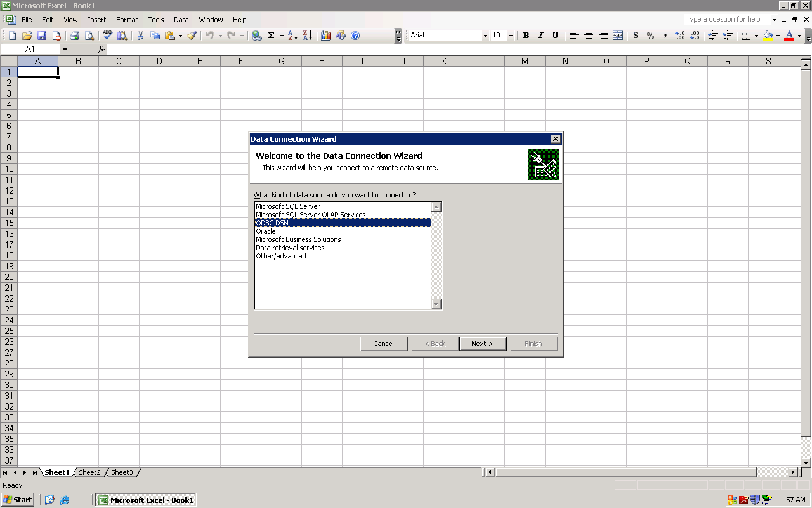Click Cancel in Data Connection Wizard
Viewport: 812px width, 508px height.
coord(383,344)
